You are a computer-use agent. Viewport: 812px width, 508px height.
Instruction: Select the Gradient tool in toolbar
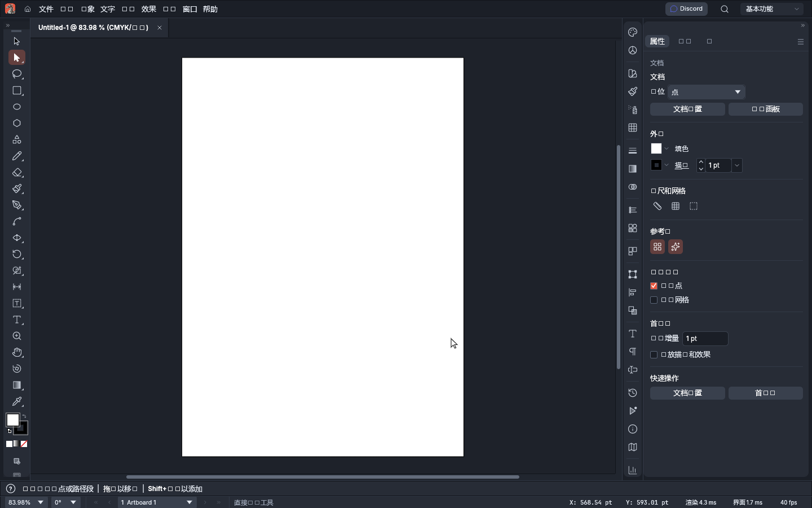point(17,385)
